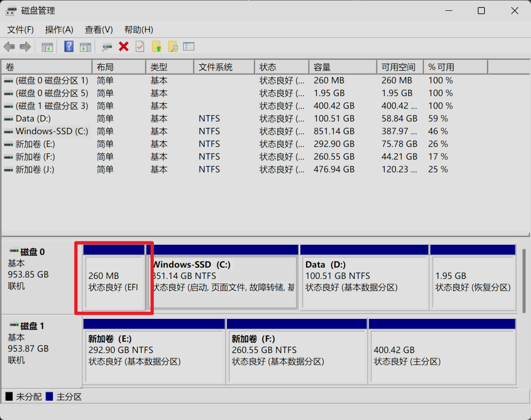Sort by the 类型 column header
Image resolution: width=531 pixels, height=420 pixels.
[x=170, y=67]
